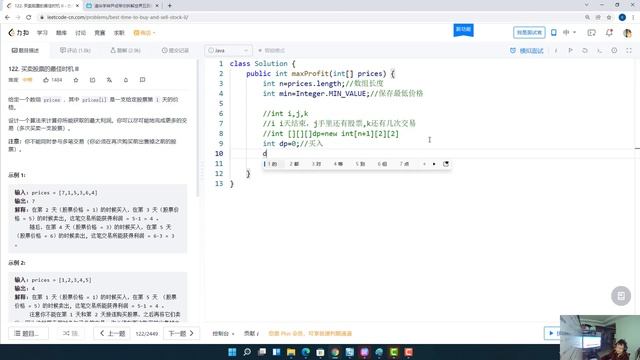Click the 题目 problem list button
This screenshot has height=360, width=640.
[28, 333]
